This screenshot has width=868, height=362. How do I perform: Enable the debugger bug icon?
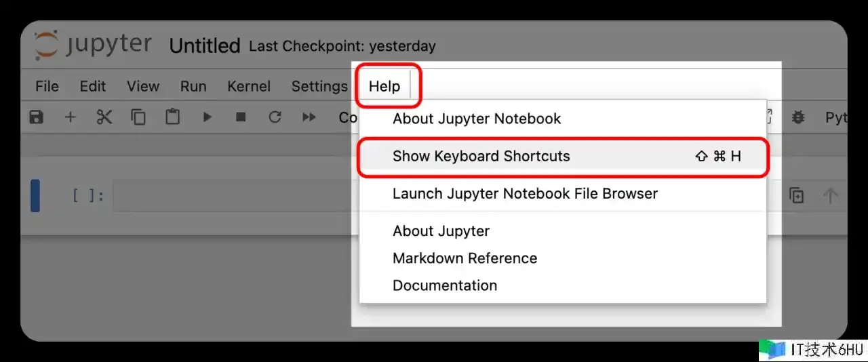798,117
